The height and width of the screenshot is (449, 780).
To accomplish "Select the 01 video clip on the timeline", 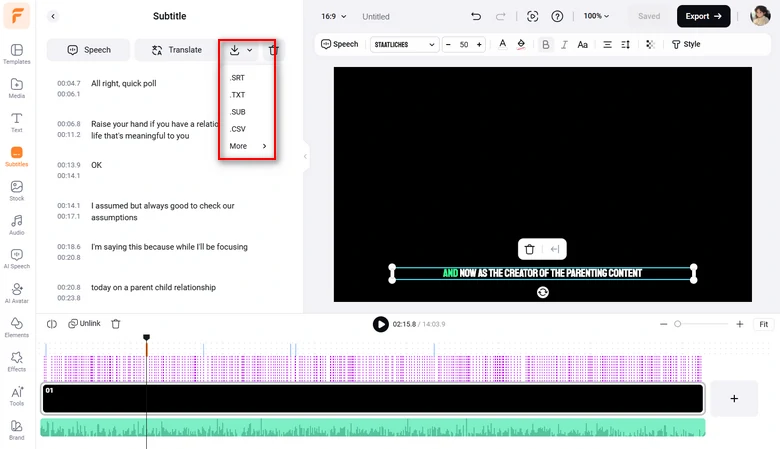I will point(373,398).
